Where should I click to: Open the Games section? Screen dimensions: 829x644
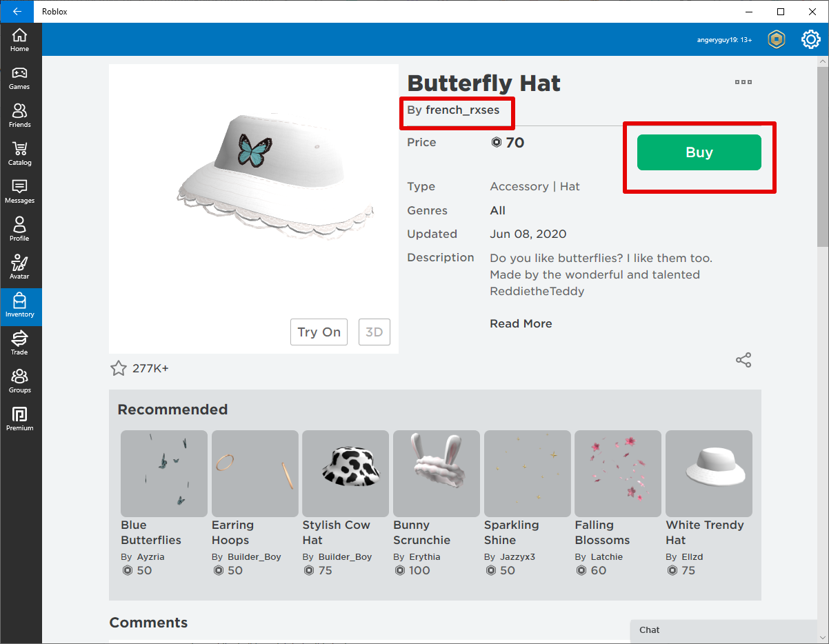pos(20,78)
